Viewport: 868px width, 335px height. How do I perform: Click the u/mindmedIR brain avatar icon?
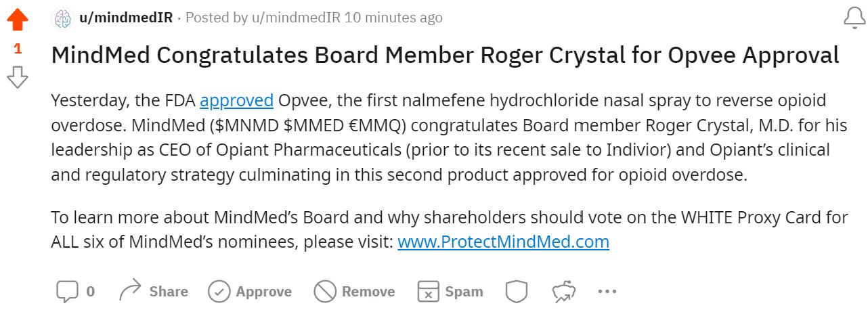point(62,18)
